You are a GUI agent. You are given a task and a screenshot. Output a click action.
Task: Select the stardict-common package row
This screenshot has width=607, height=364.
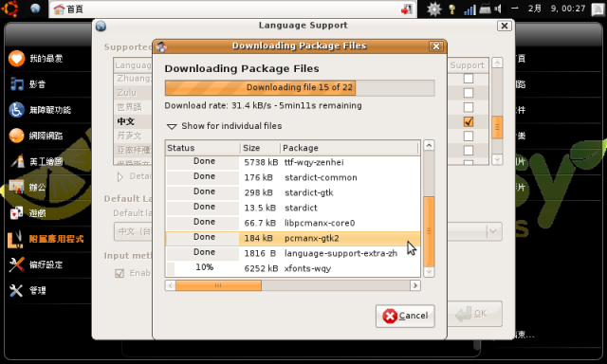pyautogui.click(x=293, y=177)
